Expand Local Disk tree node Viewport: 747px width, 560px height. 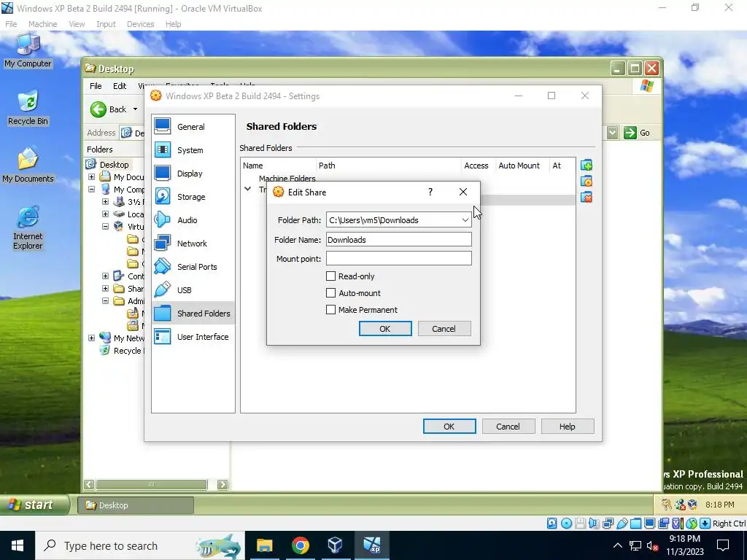pyautogui.click(x=105, y=214)
